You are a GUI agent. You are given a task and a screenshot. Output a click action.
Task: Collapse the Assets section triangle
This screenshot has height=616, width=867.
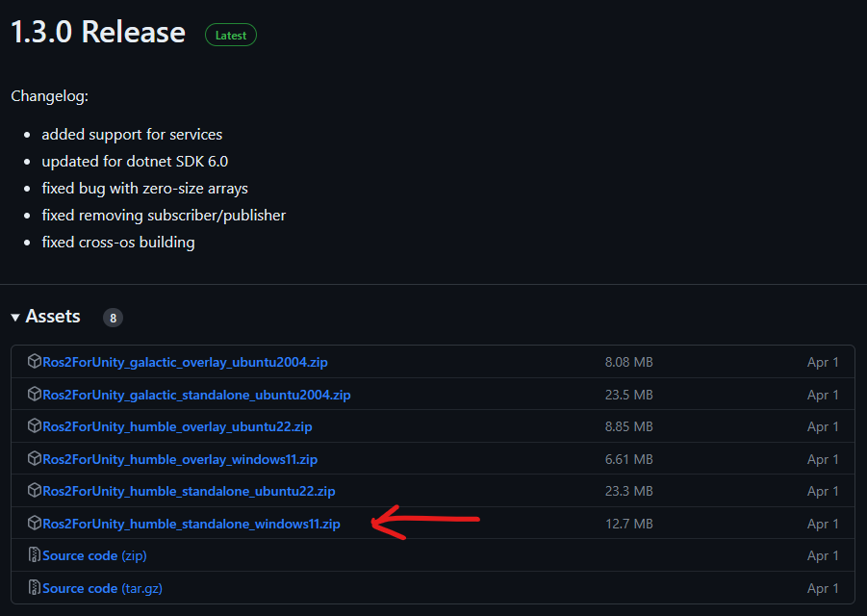point(15,318)
